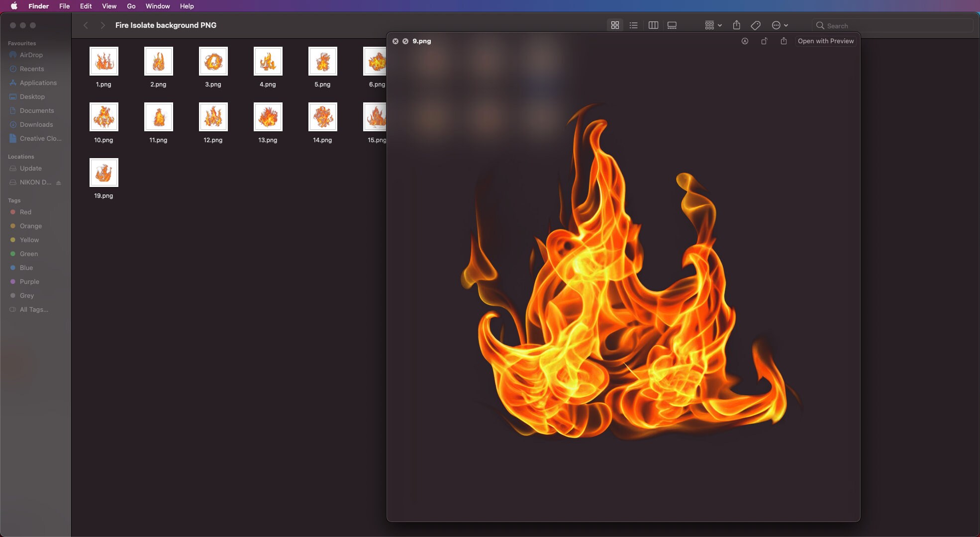Switch to list view in Finder toolbar
The width and height of the screenshot is (980, 537).
pyautogui.click(x=633, y=25)
